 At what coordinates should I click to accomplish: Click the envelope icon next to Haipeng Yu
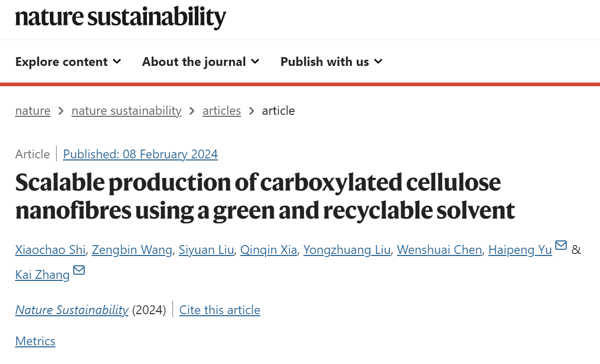click(x=561, y=245)
